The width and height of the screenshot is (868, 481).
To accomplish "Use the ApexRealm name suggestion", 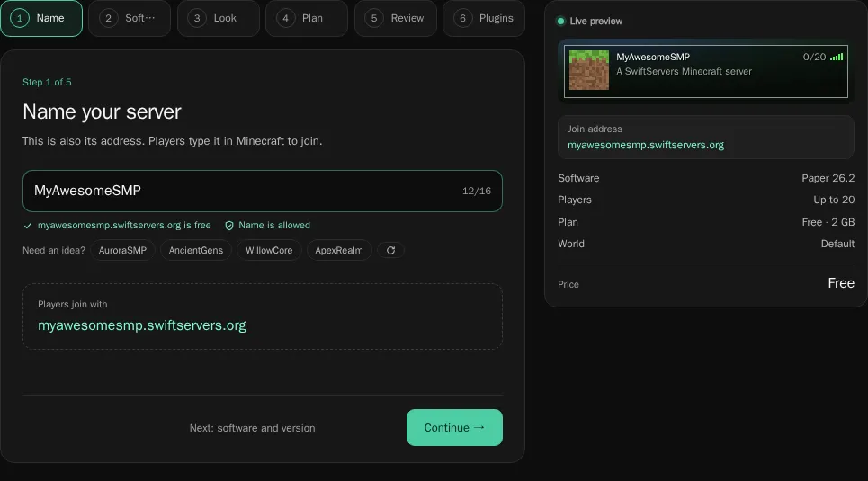I will [339, 250].
